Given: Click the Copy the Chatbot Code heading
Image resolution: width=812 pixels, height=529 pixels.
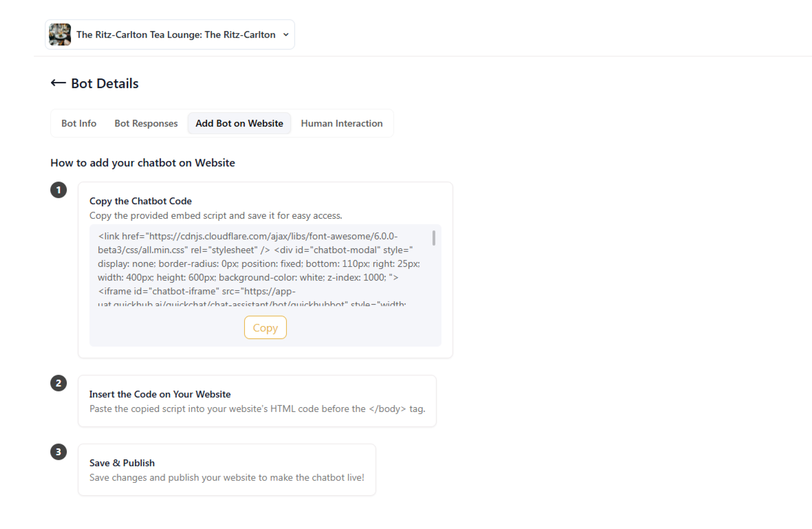Looking at the screenshot, I should (x=141, y=201).
